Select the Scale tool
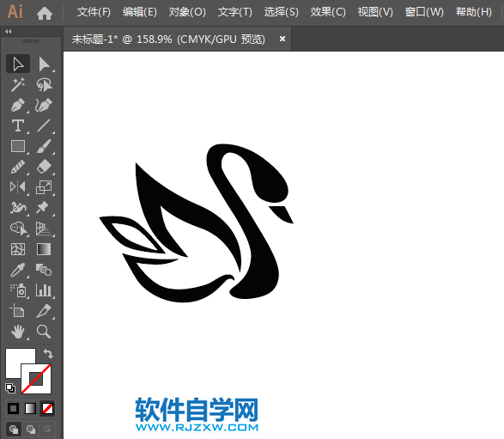Screen dimensions: 504x439 click(44, 187)
